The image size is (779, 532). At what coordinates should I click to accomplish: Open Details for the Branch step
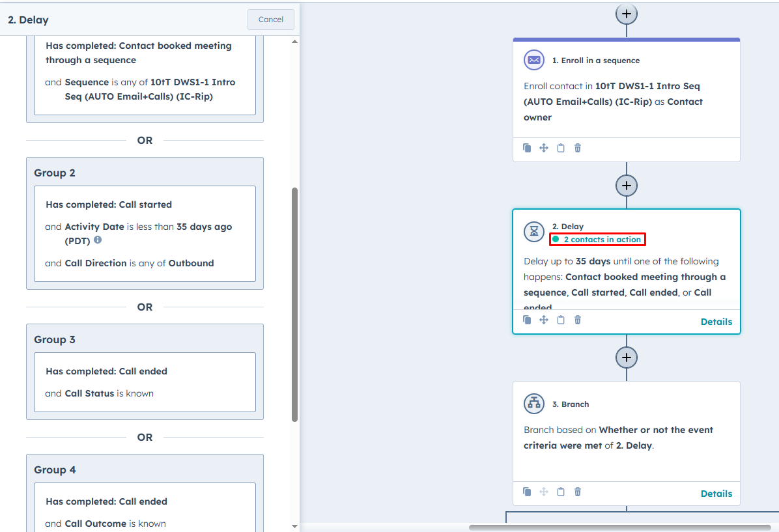pyautogui.click(x=716, y=494)
